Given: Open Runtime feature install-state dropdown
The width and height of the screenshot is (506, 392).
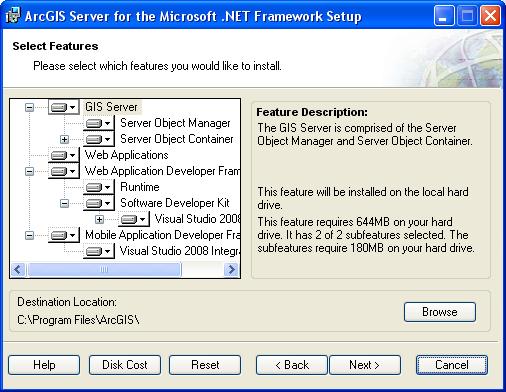Looking at the screenshot, I should click(x=98, y=187).
